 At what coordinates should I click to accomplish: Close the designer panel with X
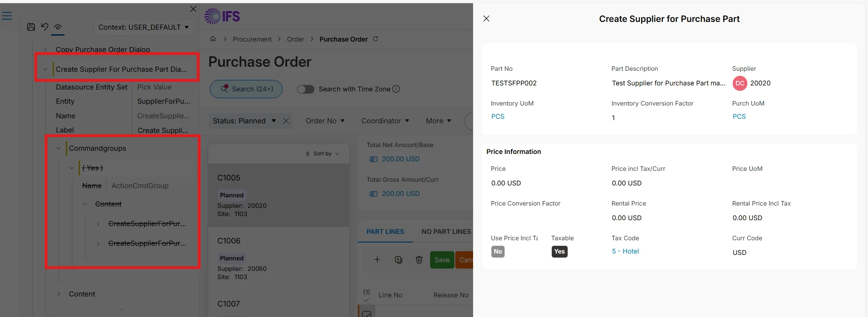[193, 9]
